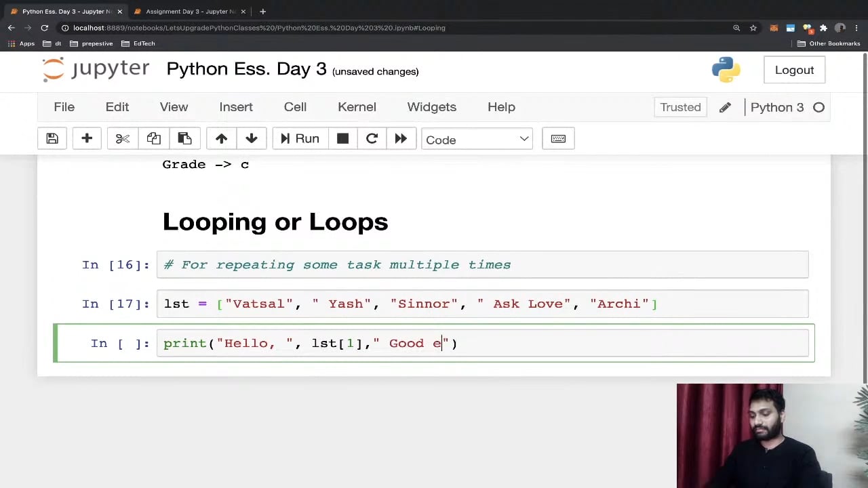Click the Logout button
Image resolution: width=868 pixels, height=488 pixels.
[x=794, y=70]
